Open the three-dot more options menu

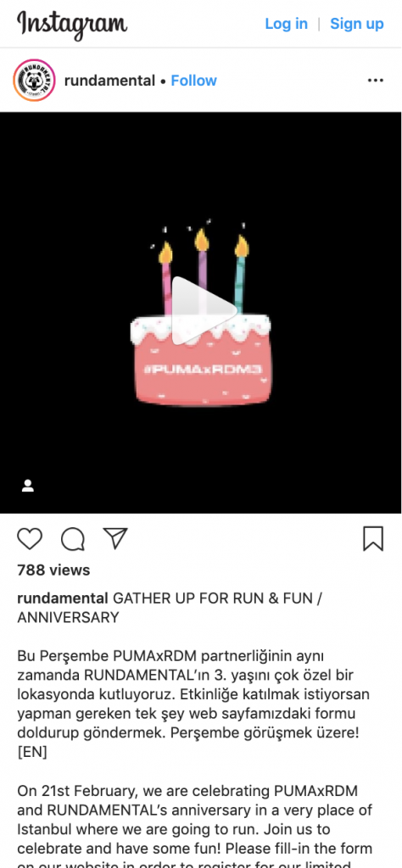(x=376, y=81)
